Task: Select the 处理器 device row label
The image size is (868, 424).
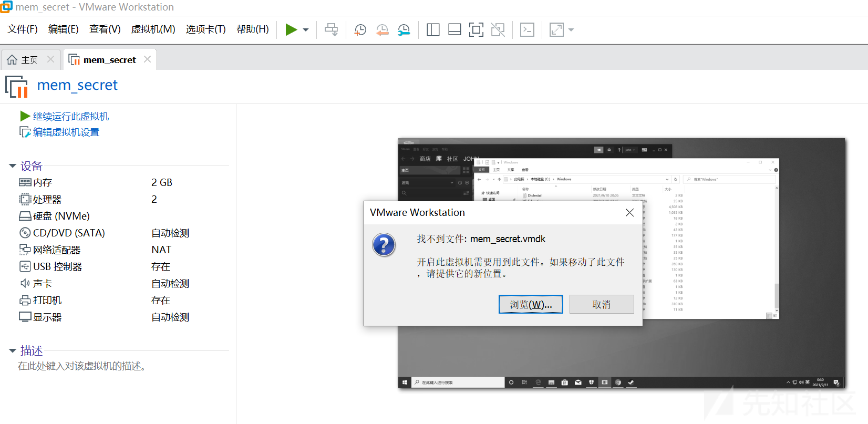Action: click(47, 199)
